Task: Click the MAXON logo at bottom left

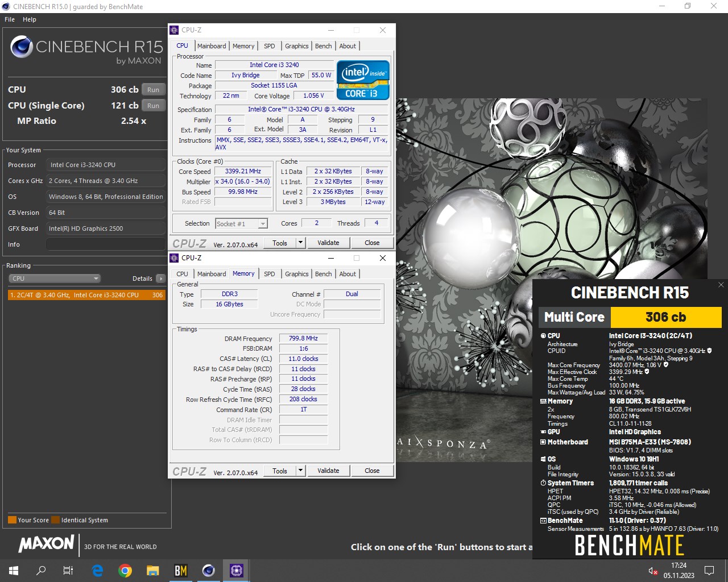Action: 47,543
